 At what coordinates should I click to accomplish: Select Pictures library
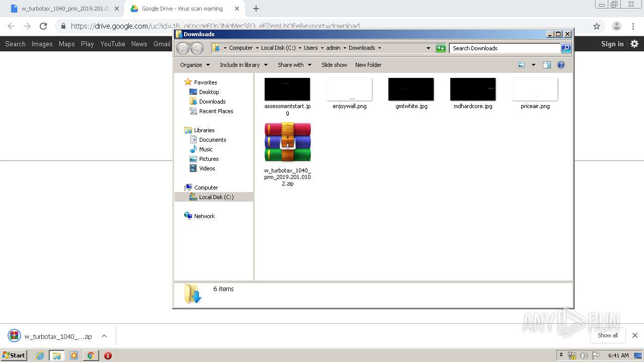(x=208, y=159)
